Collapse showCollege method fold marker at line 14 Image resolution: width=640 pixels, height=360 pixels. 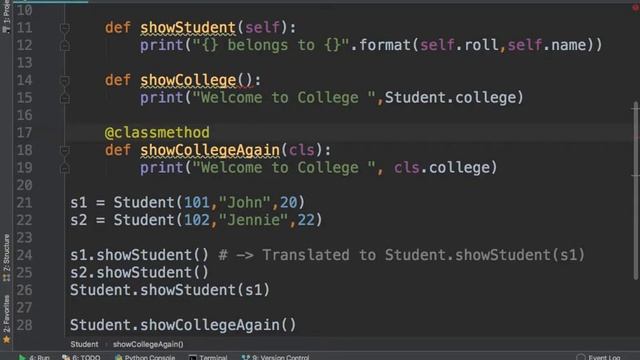coord(64,80)
